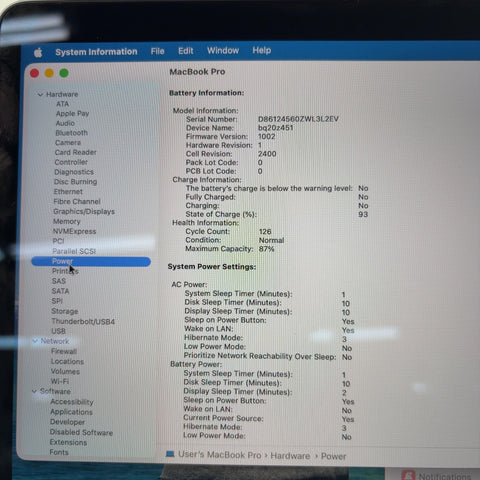
Task: Click the Firmware Version value 1002
Action: point(267,136)
